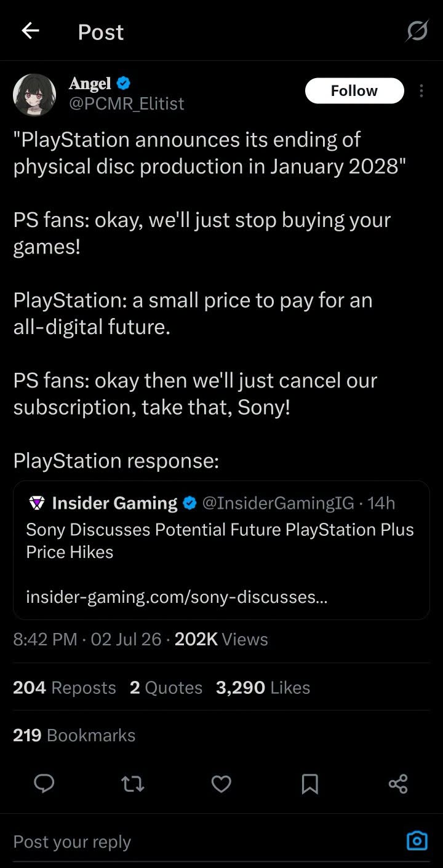Open Angel's profile picture
Viewport: 443px width, 868px height.
[x=34, y=95]
